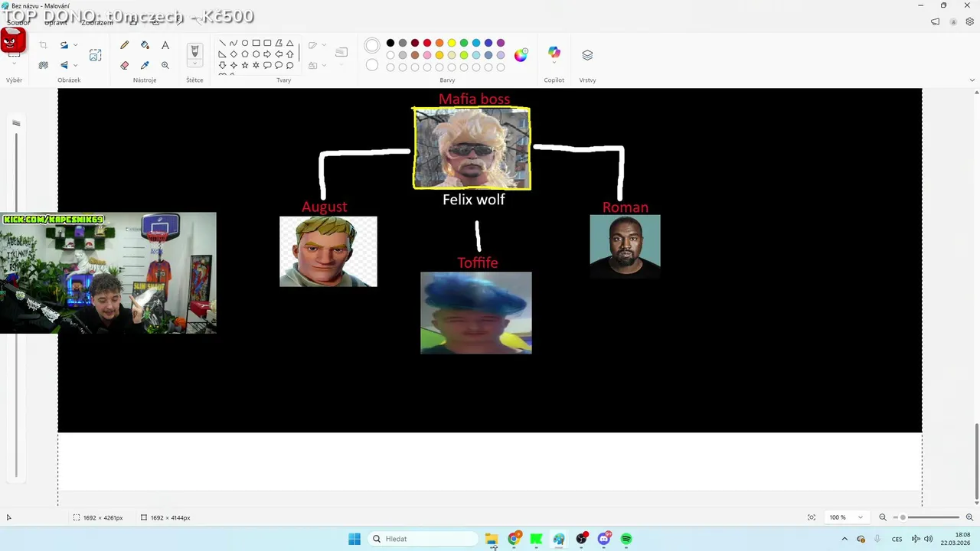Expand the Rotate options dropdown
This screenshot has width=980, height=551.
tap(75, 45)
